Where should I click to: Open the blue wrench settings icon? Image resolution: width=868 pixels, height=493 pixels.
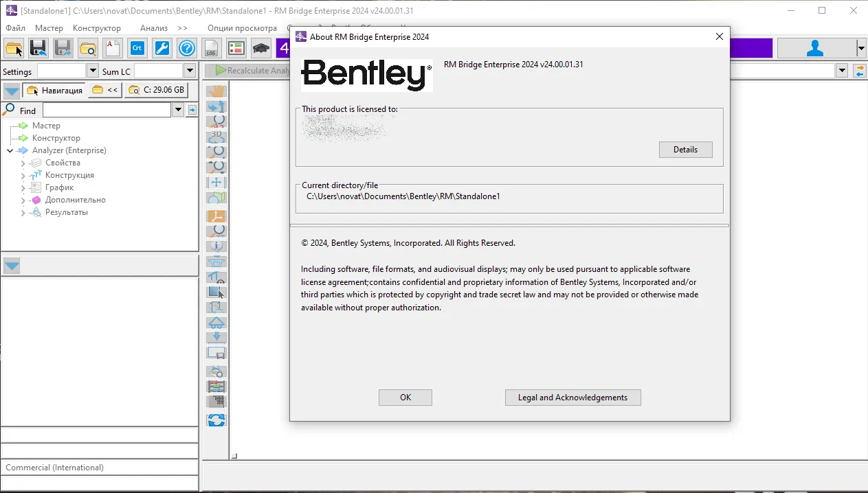162,48
